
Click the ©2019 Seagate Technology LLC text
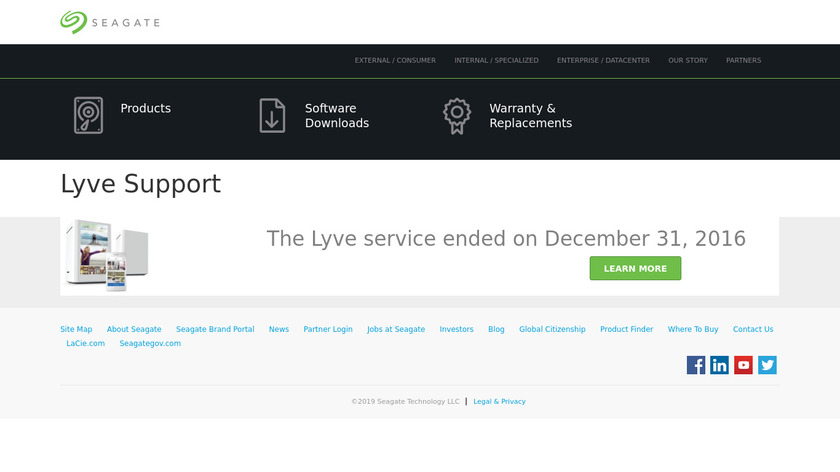(x=406, y=401)
